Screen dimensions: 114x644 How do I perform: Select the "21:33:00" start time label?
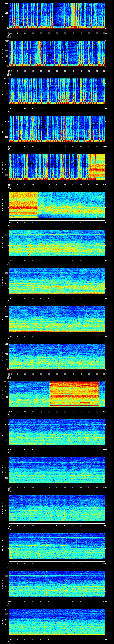(9, 184)
